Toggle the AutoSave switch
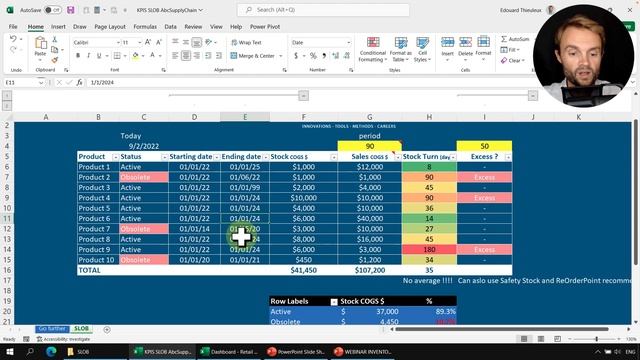Viewport: 640px width, 360px height. [x=53, y=10]
